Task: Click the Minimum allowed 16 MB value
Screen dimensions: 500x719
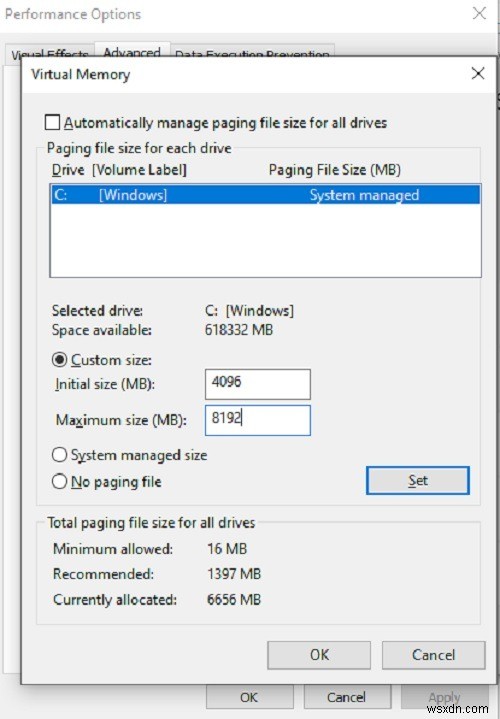Action: [x=227, y=548]
